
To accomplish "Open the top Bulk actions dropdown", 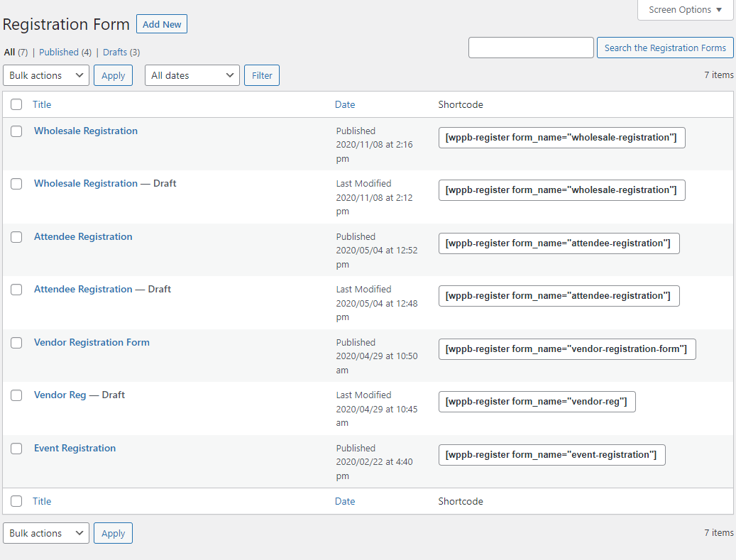I will 46,75.
